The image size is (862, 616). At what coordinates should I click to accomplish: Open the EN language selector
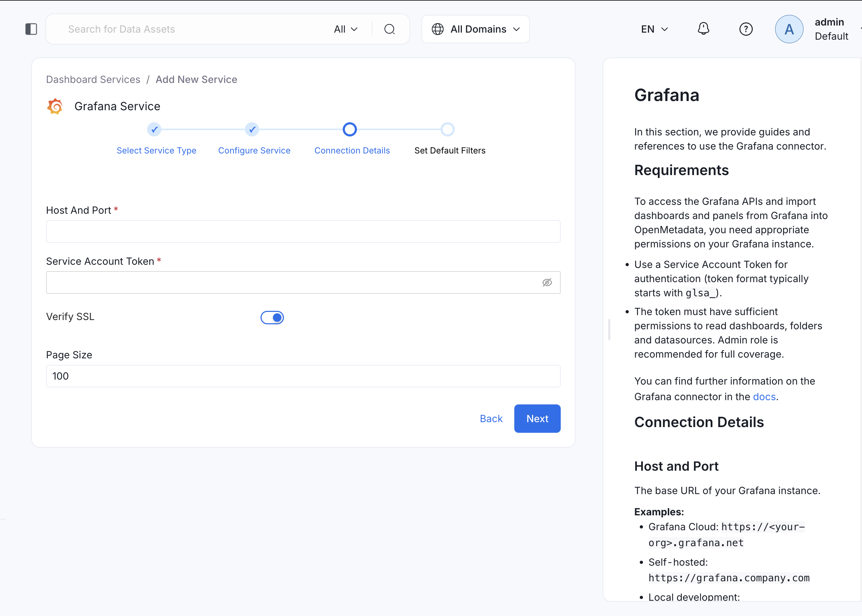tap(654, 29)
